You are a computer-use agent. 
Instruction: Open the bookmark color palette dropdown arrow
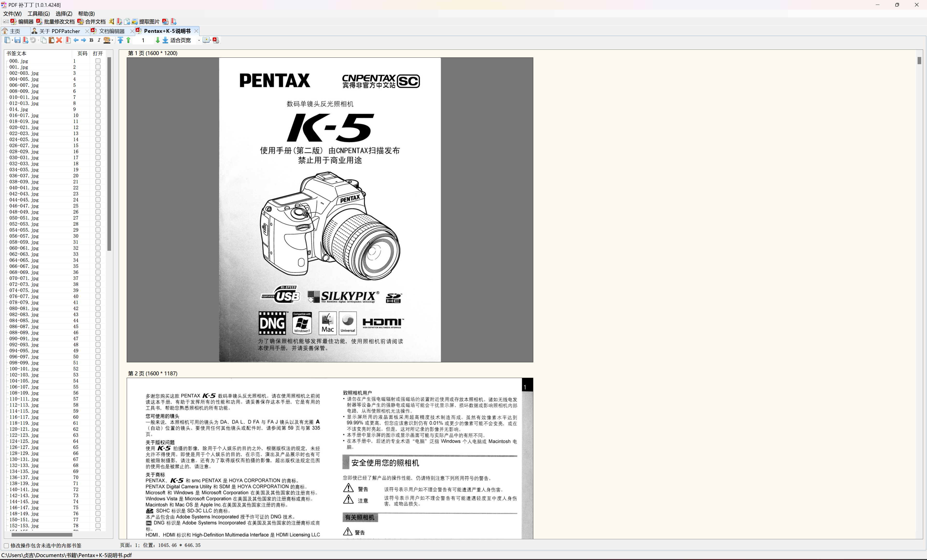point(112,40)
